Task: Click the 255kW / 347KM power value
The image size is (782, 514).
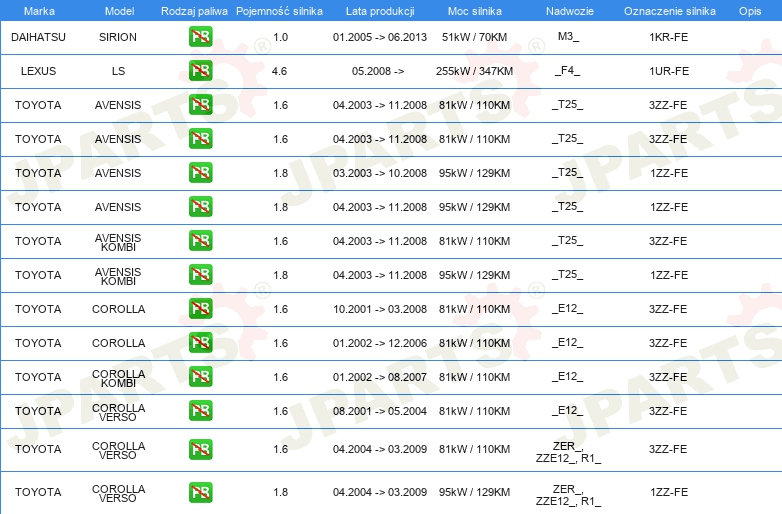Action: 474,71
